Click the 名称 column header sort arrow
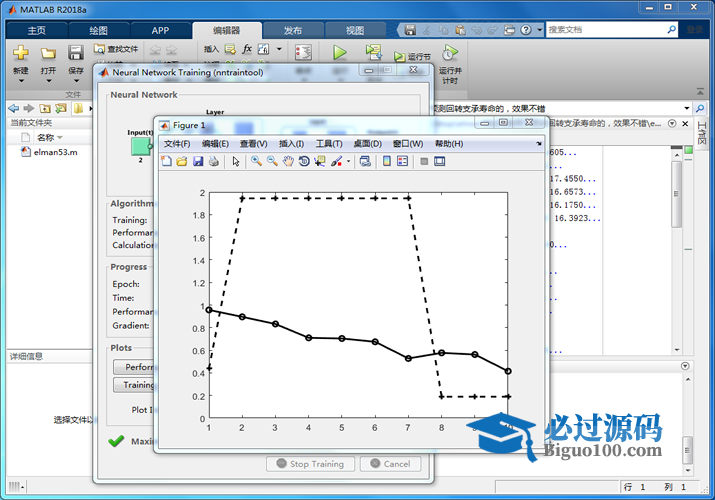 click(x=60, y=138)
